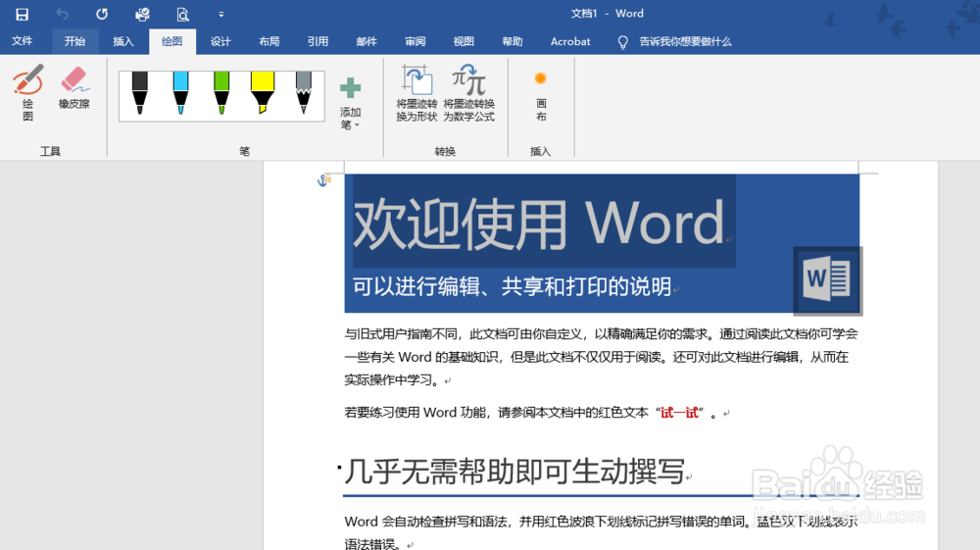The height and width of the screenshot is (550, 980).
Task: Click the Print Preview icon
Action: [182, 14]
